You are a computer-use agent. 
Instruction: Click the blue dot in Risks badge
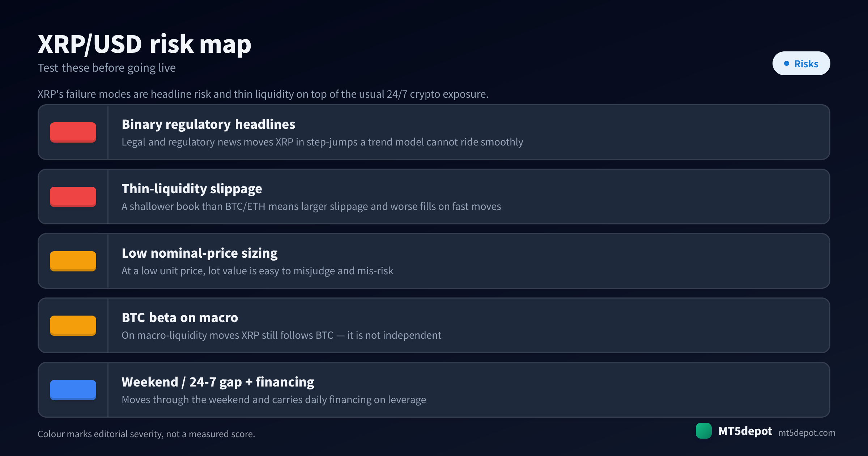[786, 64]
